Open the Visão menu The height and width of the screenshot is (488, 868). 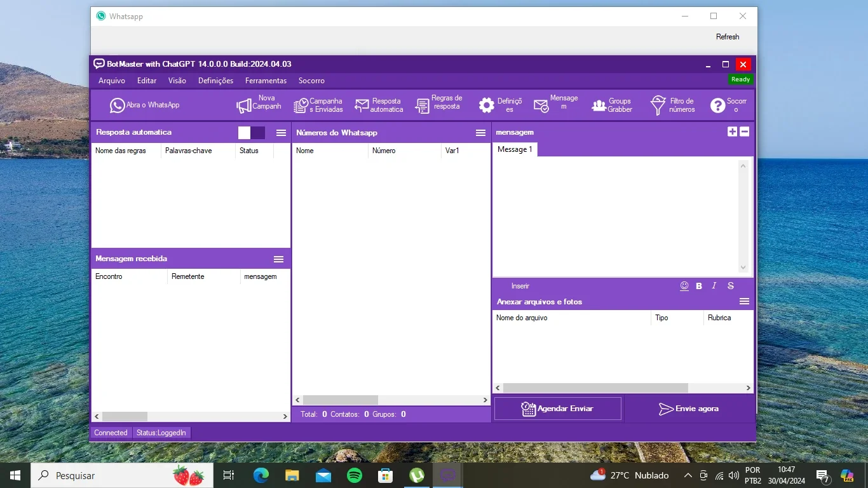coord(177,81)
